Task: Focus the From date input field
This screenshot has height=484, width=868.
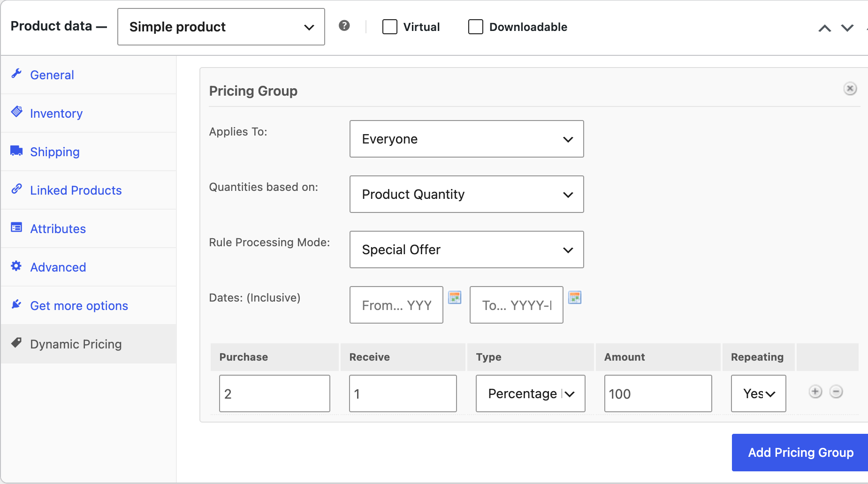Action: 396,305
